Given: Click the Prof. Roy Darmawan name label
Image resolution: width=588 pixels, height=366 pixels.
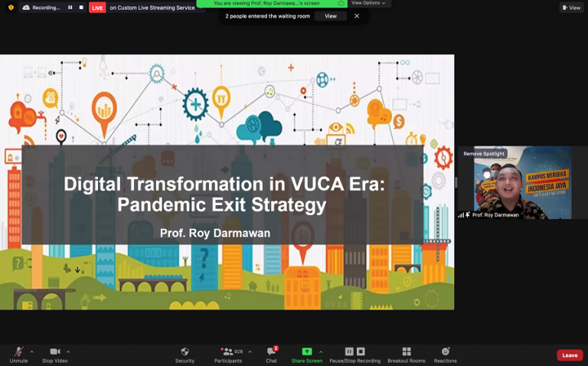Looking at the screenshot, I should click(x=495, y=215).
